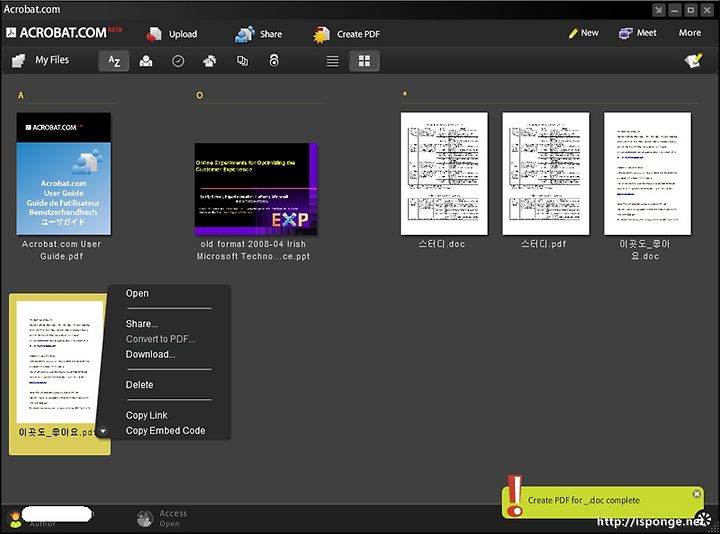Click the Create PDF complete notification text

pyautogui.click(x=584, y=500)
